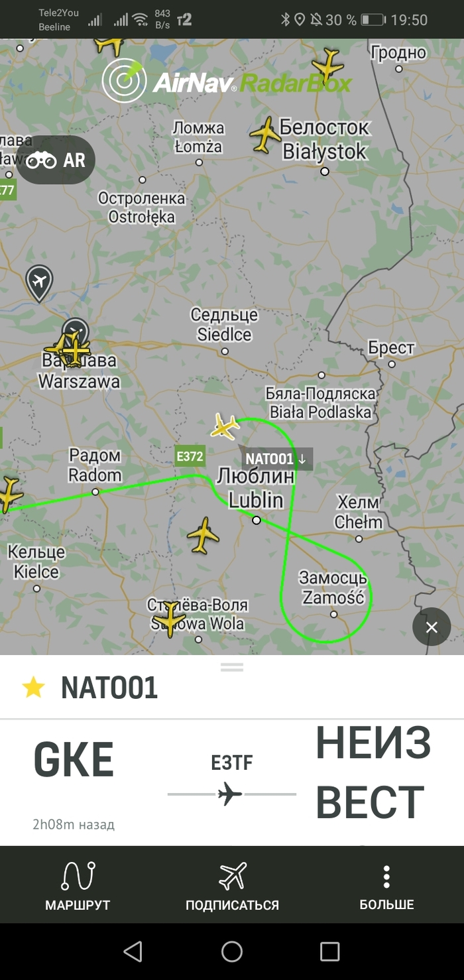Image resolution: width=464 pixels, height=980 pixels.
Task: Tap Android home circle button
Action: point(232,951)
